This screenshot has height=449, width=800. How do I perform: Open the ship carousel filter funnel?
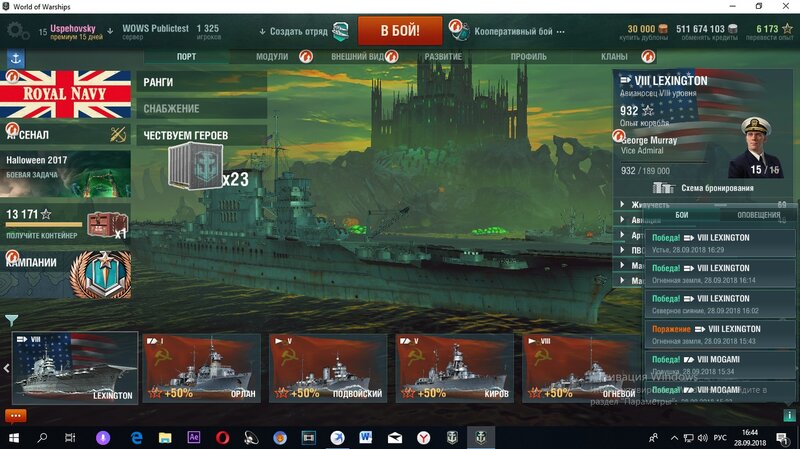tap(11, 320)
